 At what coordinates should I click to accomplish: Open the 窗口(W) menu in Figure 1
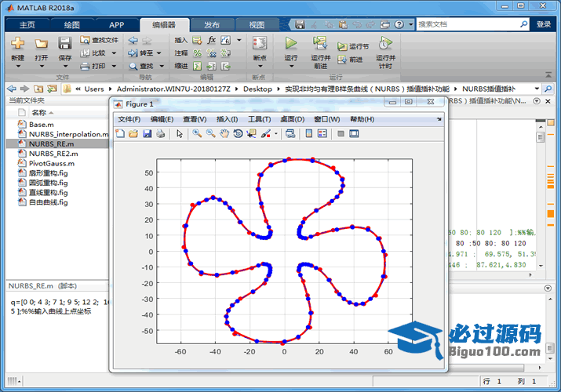tap(326, 119)
